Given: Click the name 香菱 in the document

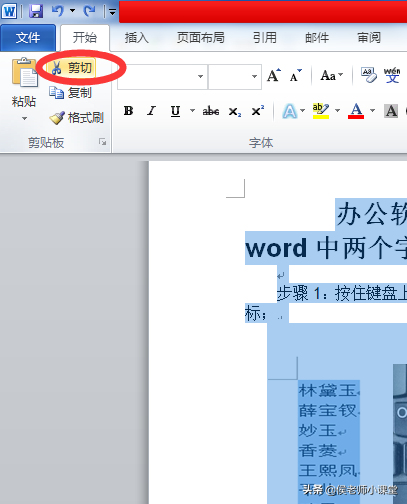Looking at the screenshot, I should [x=318, y=451].
